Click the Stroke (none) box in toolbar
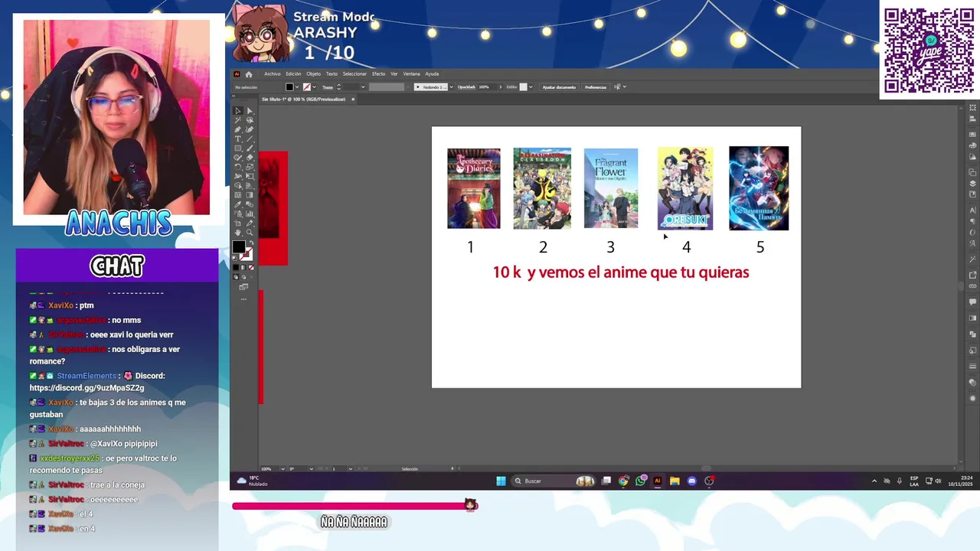Screen dimensions: 980x551 click(247, 256)
